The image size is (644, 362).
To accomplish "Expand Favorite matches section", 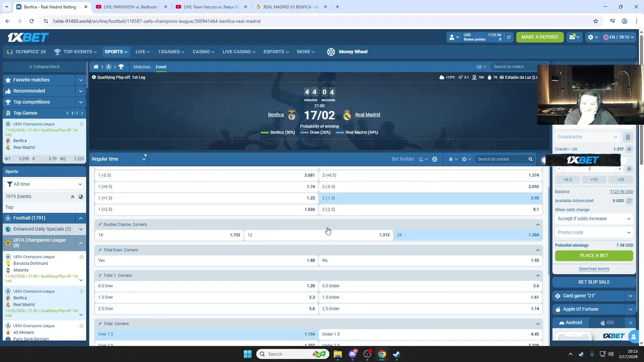I will [80, 80].
